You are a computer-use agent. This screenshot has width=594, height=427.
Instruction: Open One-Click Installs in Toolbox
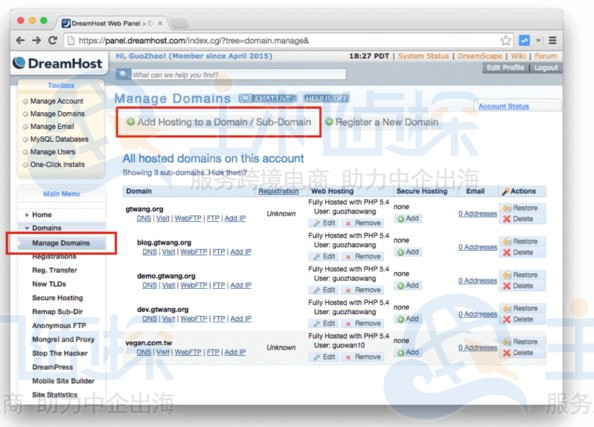click(58, 164)
